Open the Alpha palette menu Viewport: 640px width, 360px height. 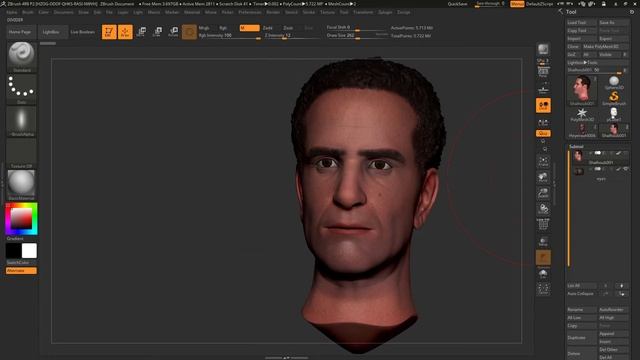12,12
